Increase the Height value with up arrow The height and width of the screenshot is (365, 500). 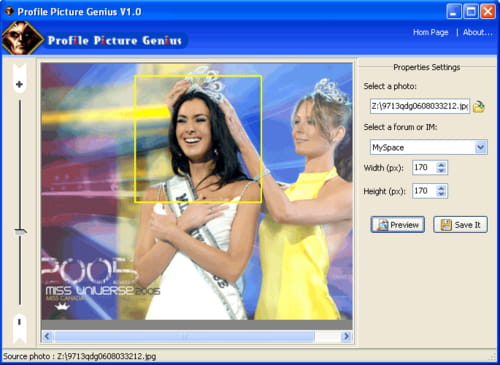[x=441, y=188]
